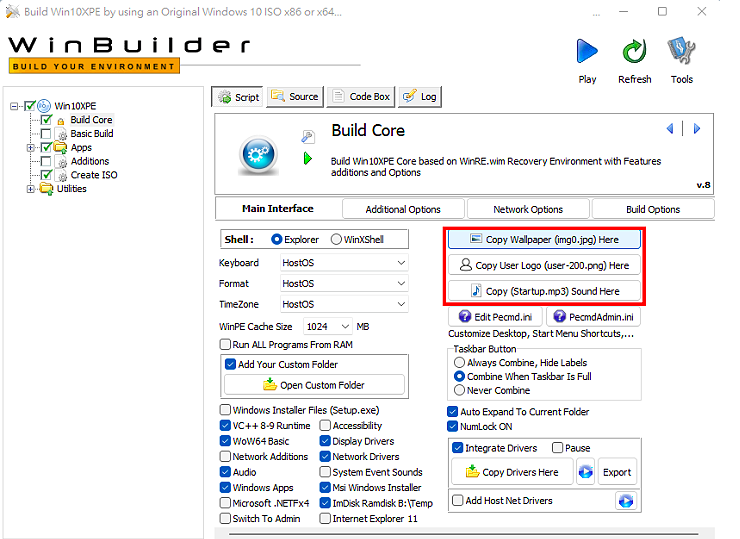Enable System Event Sounds checkbox

[325, 472]
